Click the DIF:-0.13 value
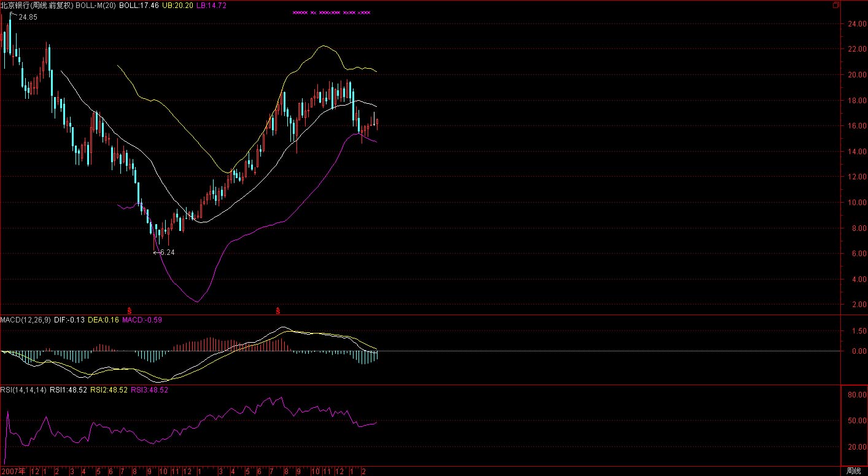The height and width of the screenshot is (476, 868). coord(69,320)
